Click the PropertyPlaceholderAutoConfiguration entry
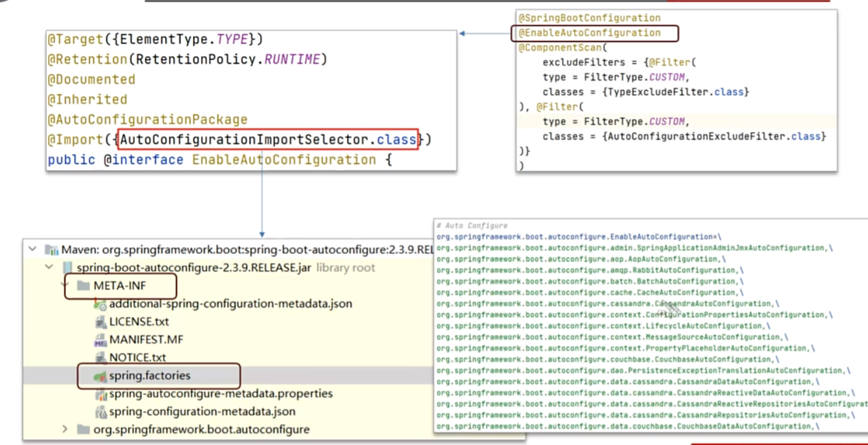868x445 pixels. click(626, 348)
